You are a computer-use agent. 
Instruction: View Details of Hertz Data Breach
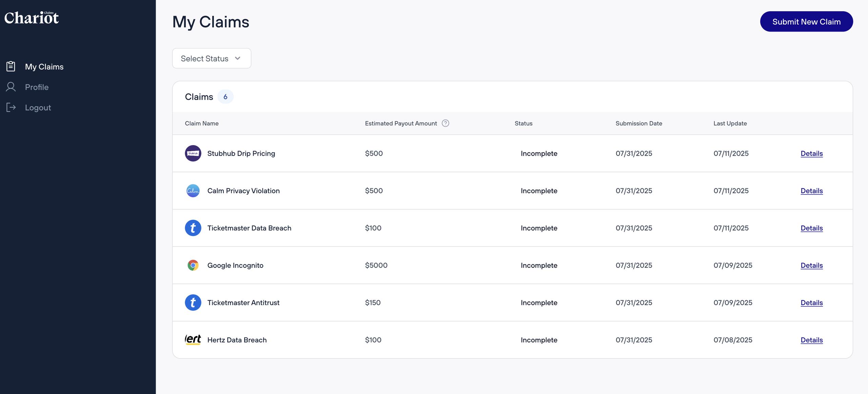[x=811, y=340]
